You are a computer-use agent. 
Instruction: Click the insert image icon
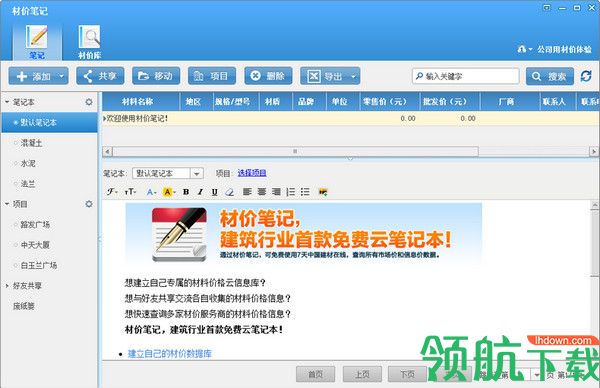coord(323,192)
